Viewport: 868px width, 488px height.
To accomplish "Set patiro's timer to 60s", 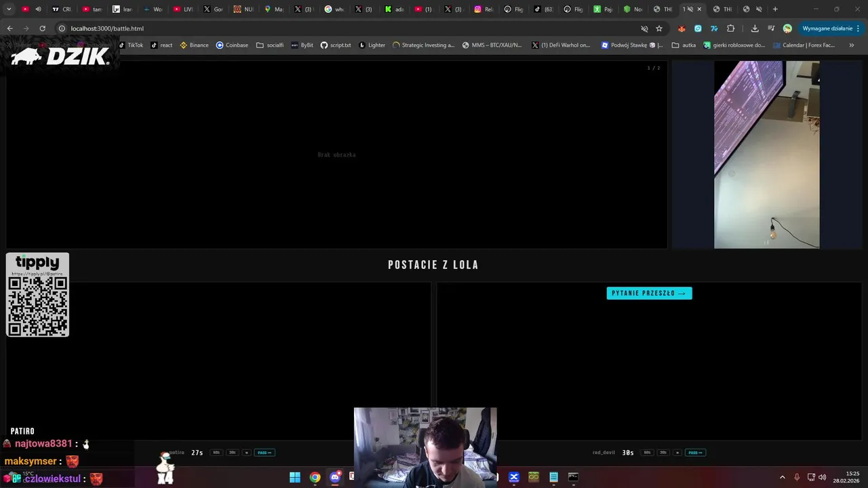I will pos(216,453).
